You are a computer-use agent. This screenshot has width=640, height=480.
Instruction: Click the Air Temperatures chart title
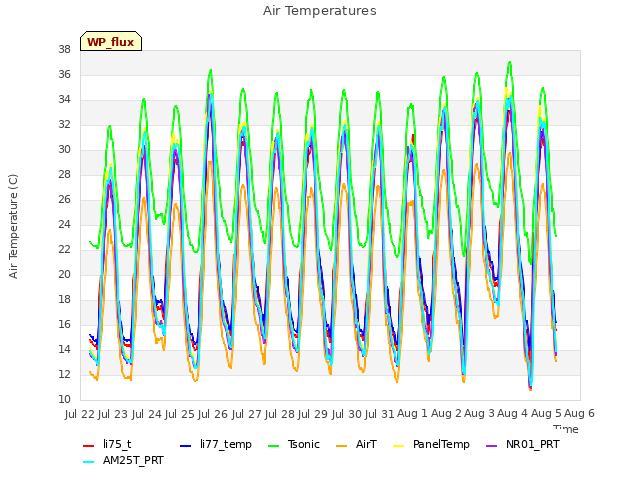point(320,11)
